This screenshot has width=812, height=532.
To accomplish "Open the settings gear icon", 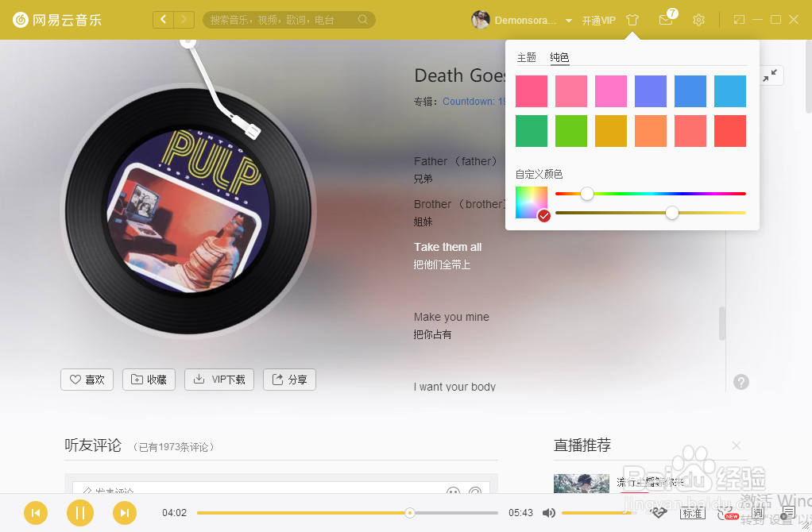I will tap(698, 20).
